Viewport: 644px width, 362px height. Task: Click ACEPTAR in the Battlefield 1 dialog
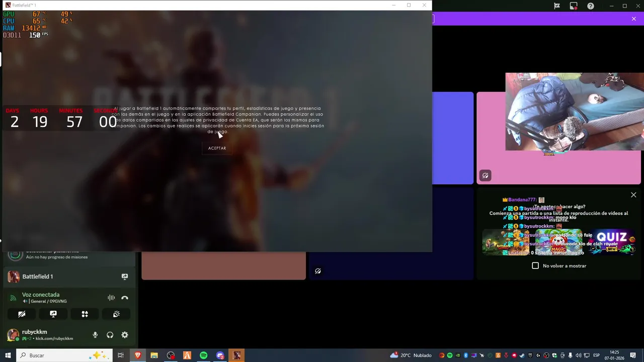(217, 148)
